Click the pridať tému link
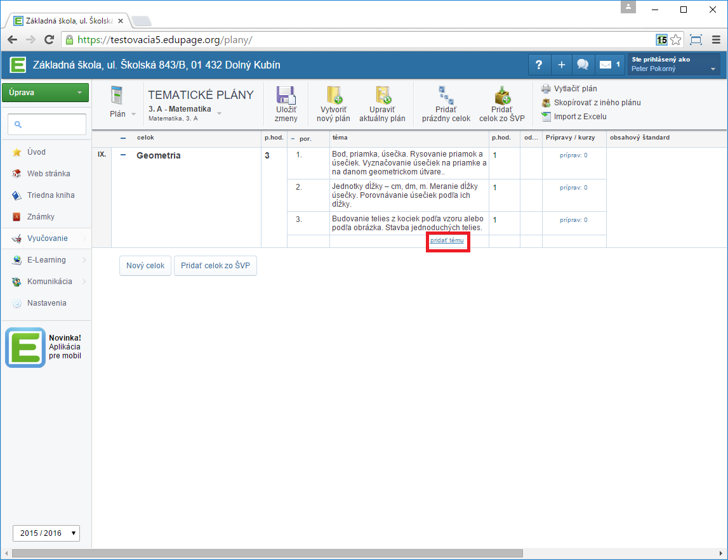 click(447, 240)
